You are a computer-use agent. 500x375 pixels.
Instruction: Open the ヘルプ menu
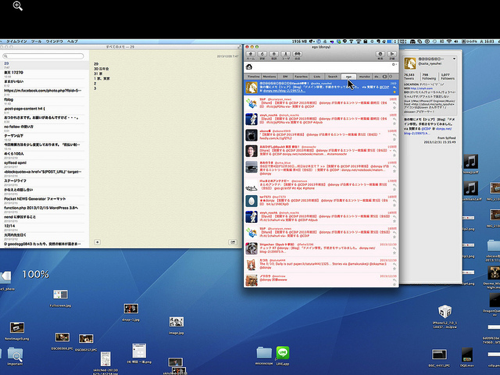click(72, 42)
